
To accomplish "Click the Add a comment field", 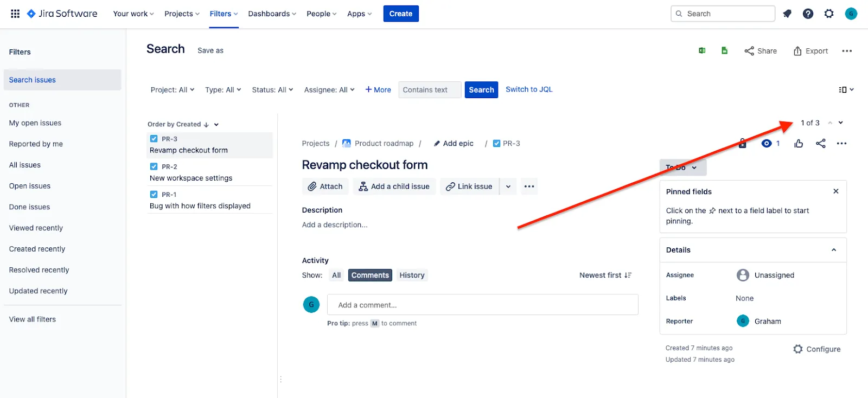I will [482, 305].
